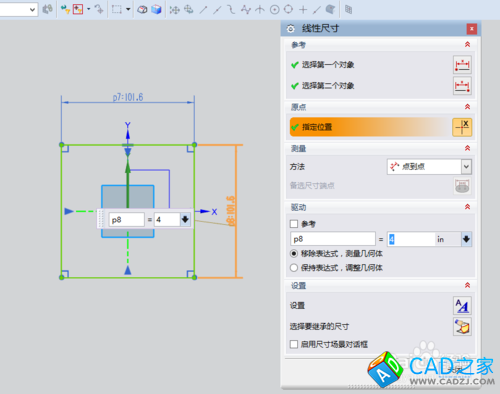Toggle 启用尺寸场景对话框 checkbox
The width and height of the screenshot is (500, 394).
coord(294,344)
